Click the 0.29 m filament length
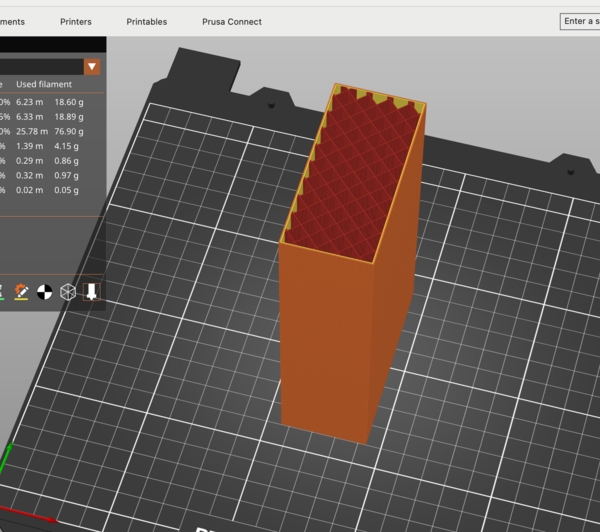Viewport: 600px width, 532px height. click(29, 161)
